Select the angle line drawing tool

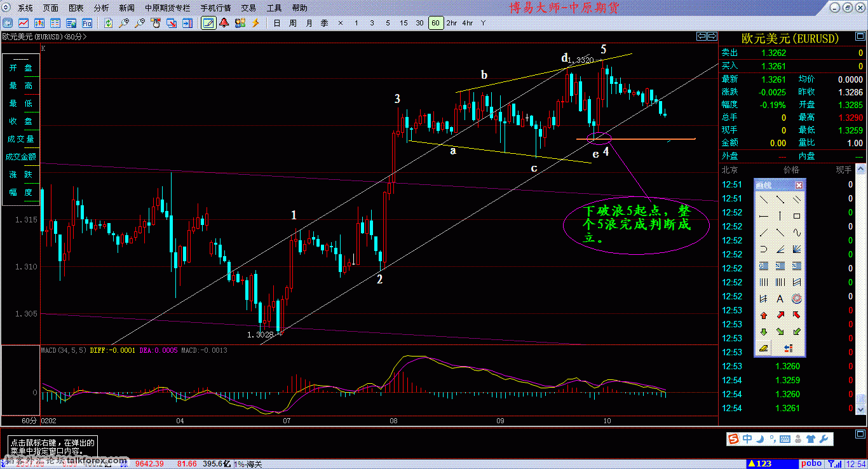pos(780,249)
